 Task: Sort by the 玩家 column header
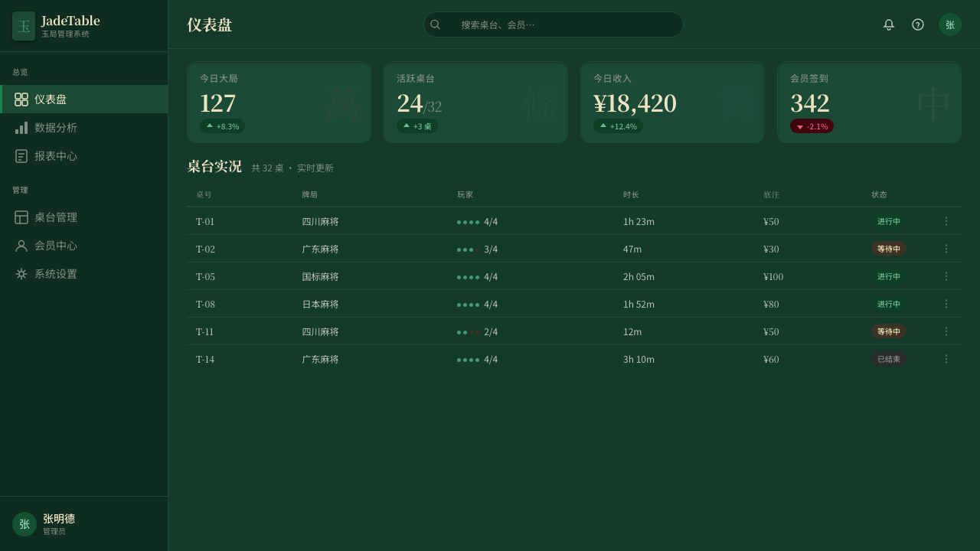[x=465, y=194]
